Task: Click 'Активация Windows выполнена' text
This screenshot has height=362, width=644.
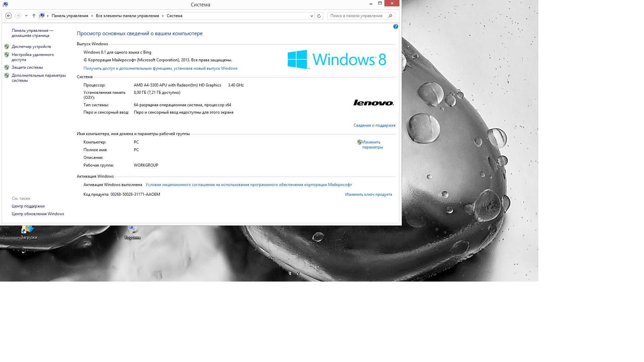Action: (113, 185)
